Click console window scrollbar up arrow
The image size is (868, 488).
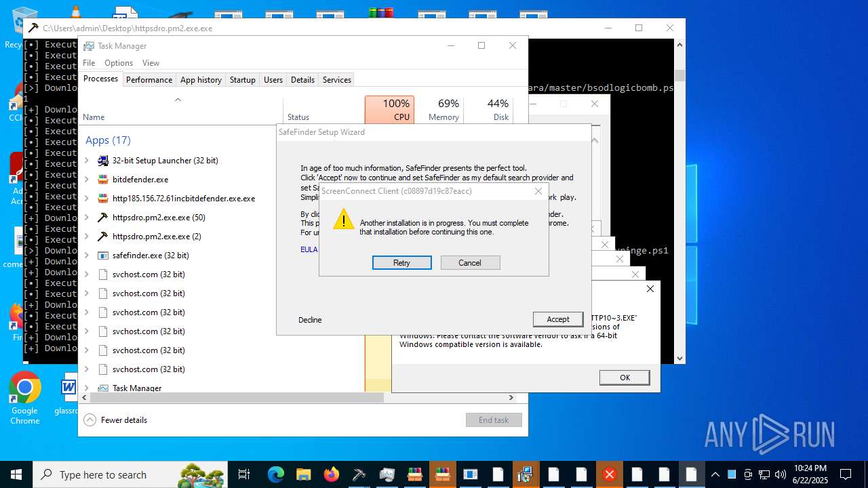pyautogui.click(x=679, y=45)
